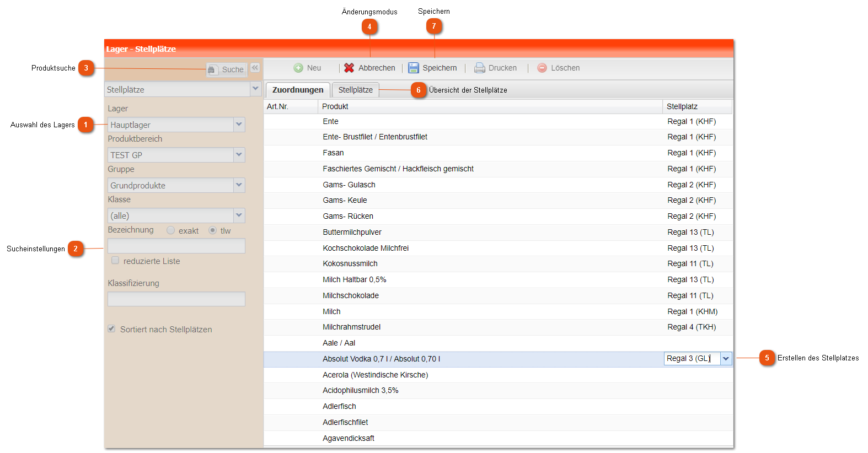Select the Acerola (Westindische Kirsche) row
Image resolution: width=868 pixels, height=453 pixels.
click(x=499, y=375)
